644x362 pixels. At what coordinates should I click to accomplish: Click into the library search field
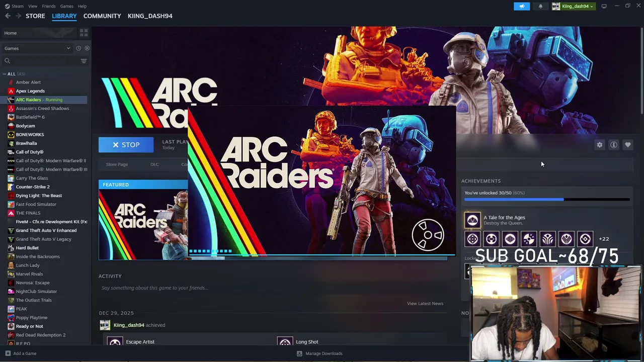44,61
